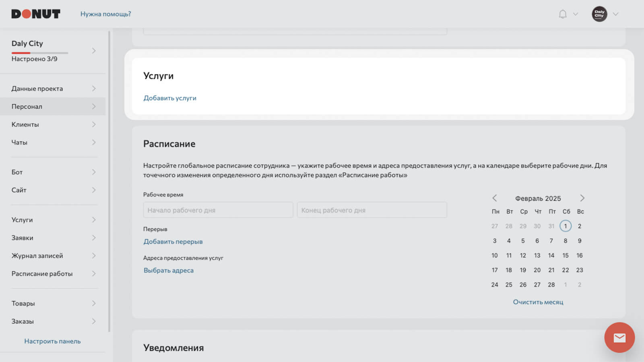Viewport: 644px width, 362px height.
Task: Select February 1 on the calendar
Action: (566, 226)
